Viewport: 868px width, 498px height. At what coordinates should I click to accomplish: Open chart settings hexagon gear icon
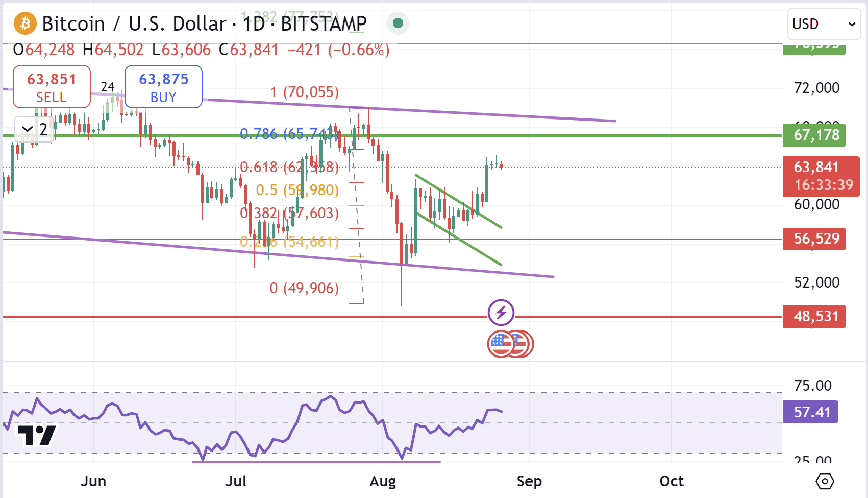pos(825,481)
